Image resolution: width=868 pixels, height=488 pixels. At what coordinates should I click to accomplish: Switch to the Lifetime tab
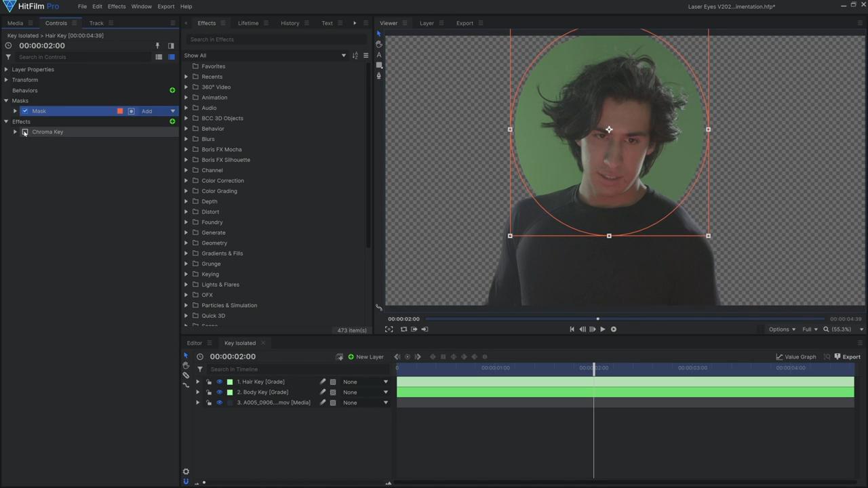point(248,23)
